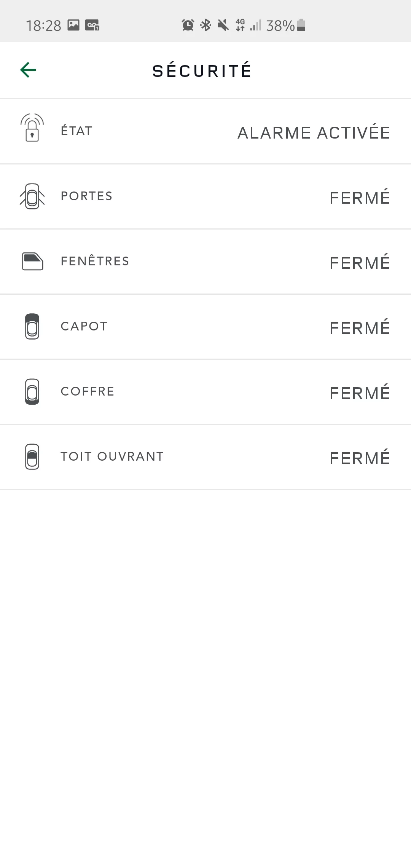Select the CAPOT row label
This screenshot has width=411, height=868.
click(84, 326)
